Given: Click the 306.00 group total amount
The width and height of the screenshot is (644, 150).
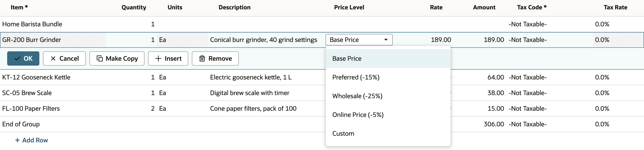Looking at the screenshot, I should pos(494,124).
